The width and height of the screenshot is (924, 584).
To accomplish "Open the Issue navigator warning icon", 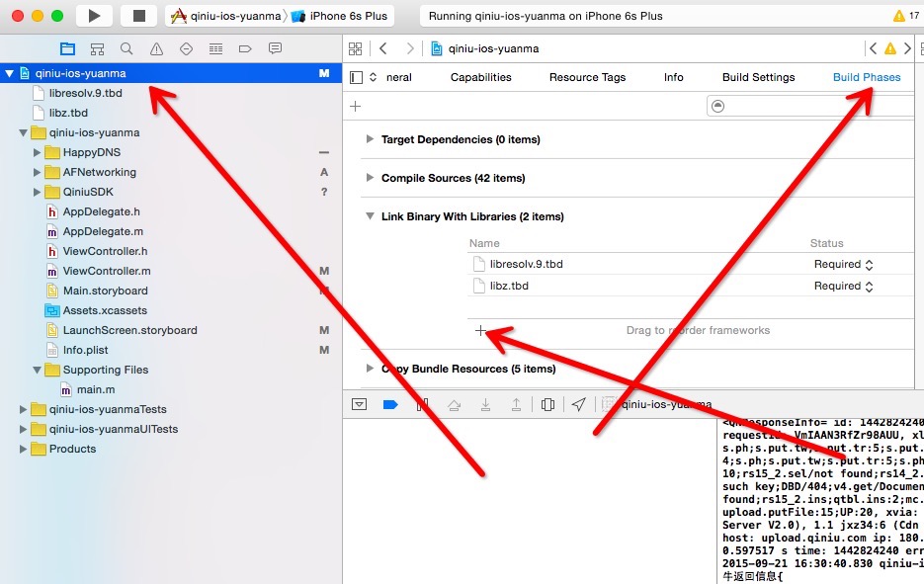I will click(156, 48).
